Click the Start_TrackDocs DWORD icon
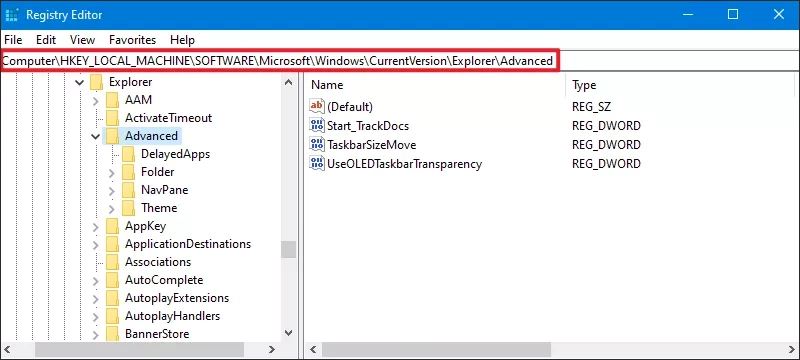 tap(317, 125)
